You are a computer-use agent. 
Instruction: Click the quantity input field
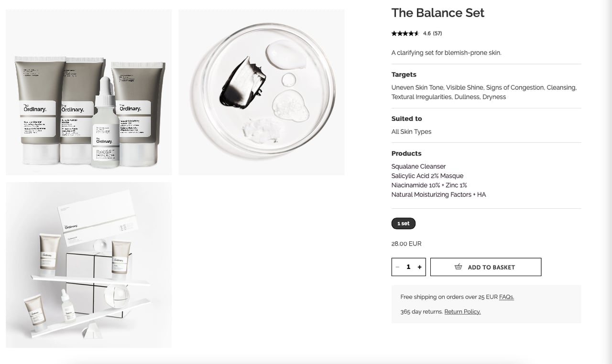[408, 267]
